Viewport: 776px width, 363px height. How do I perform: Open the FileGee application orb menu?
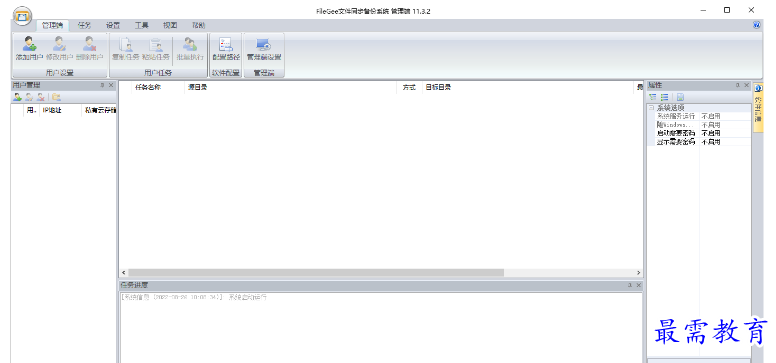tap(22, 16)
